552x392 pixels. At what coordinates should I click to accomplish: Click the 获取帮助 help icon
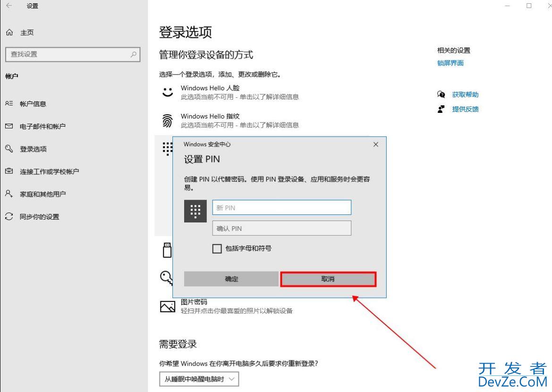pos(441,94)
